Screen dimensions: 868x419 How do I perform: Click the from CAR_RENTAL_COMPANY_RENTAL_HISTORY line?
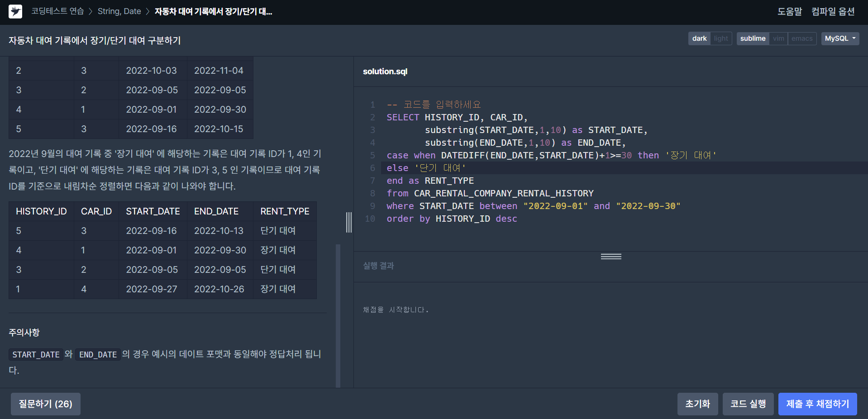click(x=490, y=193)
